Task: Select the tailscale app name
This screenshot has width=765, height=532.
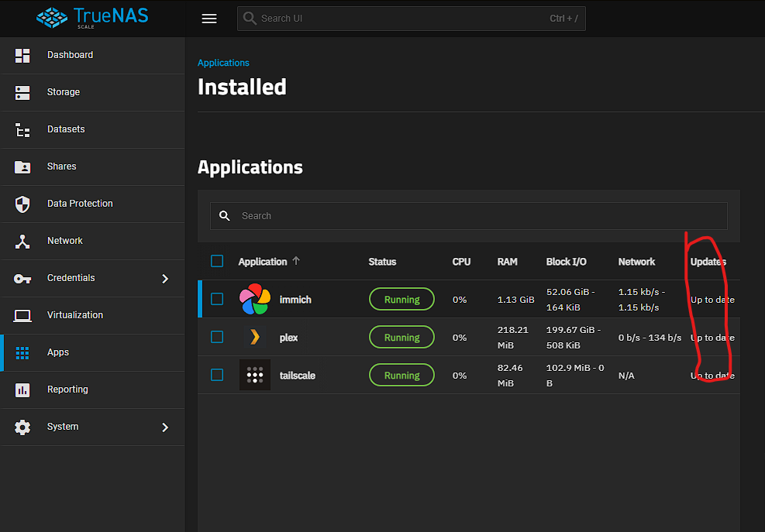Action: 297,376
